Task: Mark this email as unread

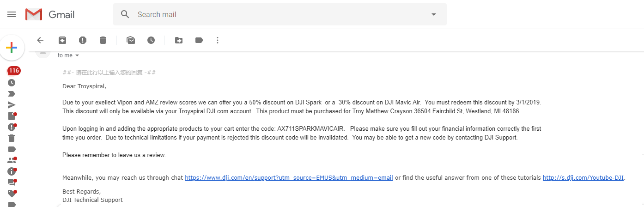Action: 131,40
